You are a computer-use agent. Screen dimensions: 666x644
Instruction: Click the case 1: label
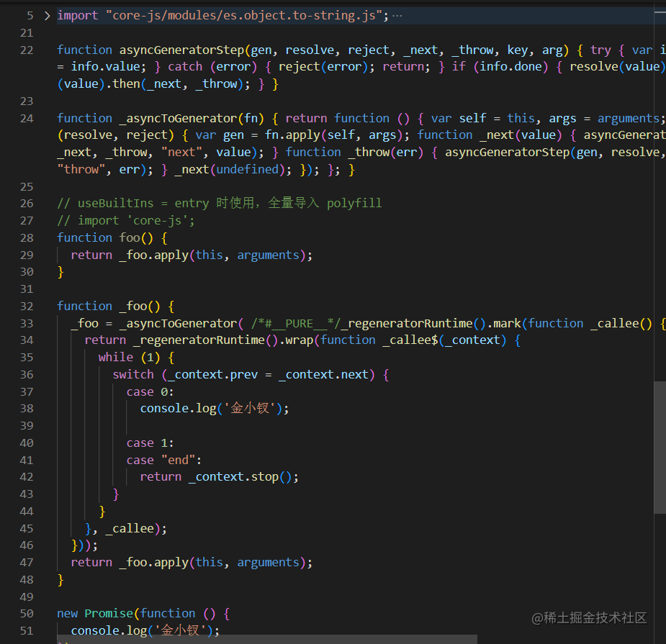150,443
